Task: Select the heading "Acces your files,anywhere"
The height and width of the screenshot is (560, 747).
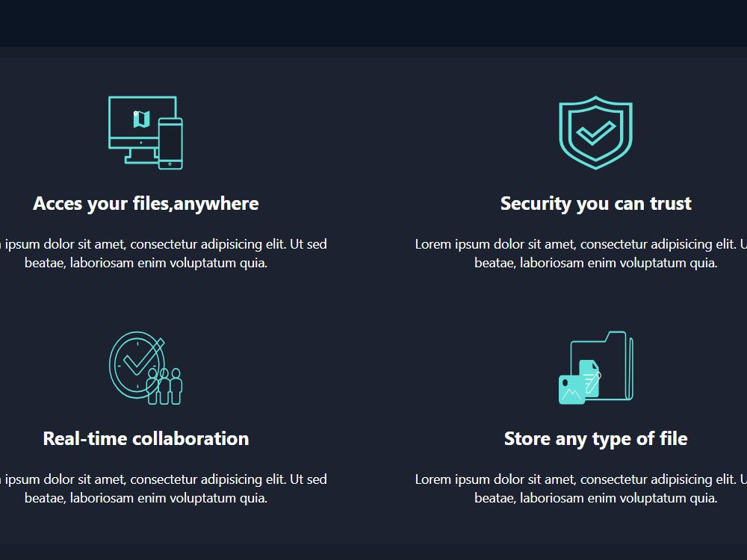Action: 146,204
